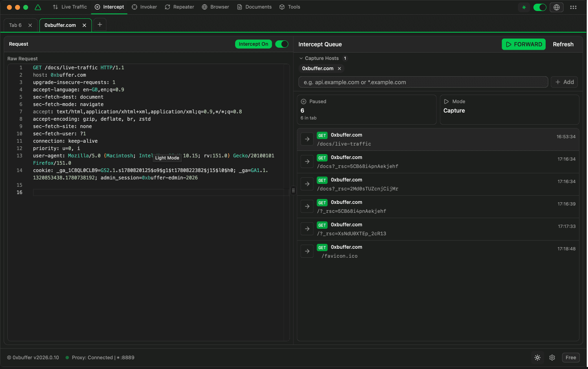Screen dimensions: 588x369
Task: Click the admin_session cookie value text
Action: pyautogui.click(x=170, y=178)
